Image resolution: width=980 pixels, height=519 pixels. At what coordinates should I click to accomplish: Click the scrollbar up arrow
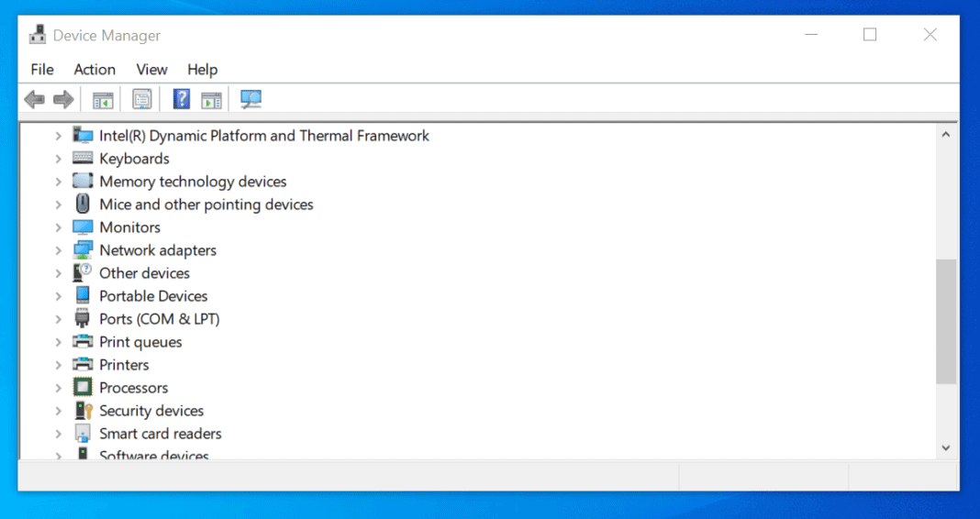946,134
